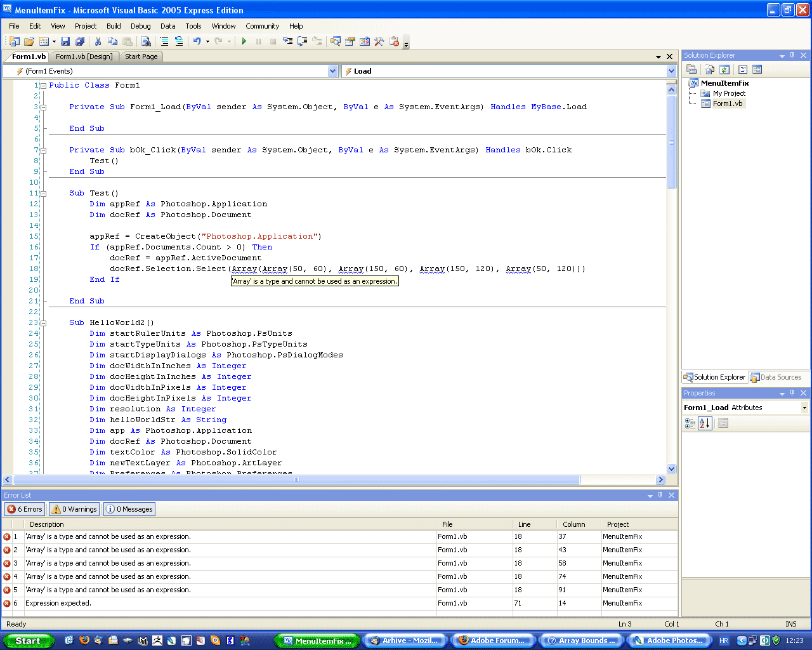This screenshot has width=812, height=650.
Task: Click Refresh in Solution Explorer toolbar
Action: click(724, 69)
